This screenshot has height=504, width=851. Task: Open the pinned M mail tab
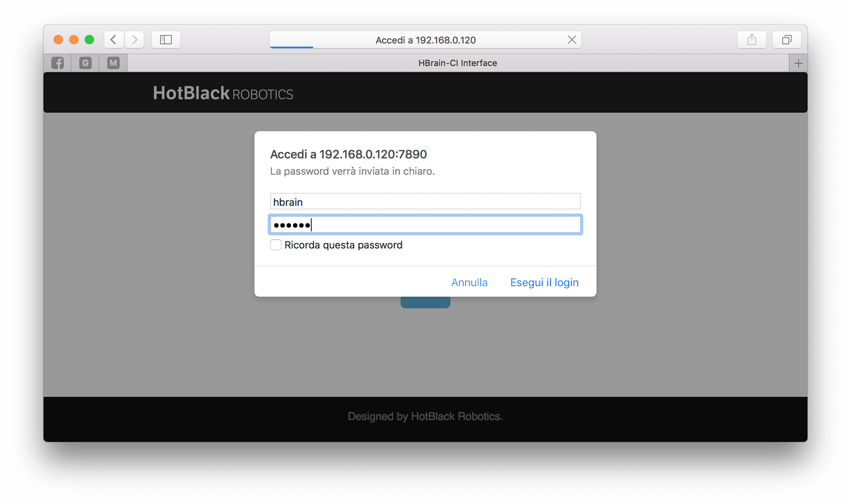pos(113,63)
